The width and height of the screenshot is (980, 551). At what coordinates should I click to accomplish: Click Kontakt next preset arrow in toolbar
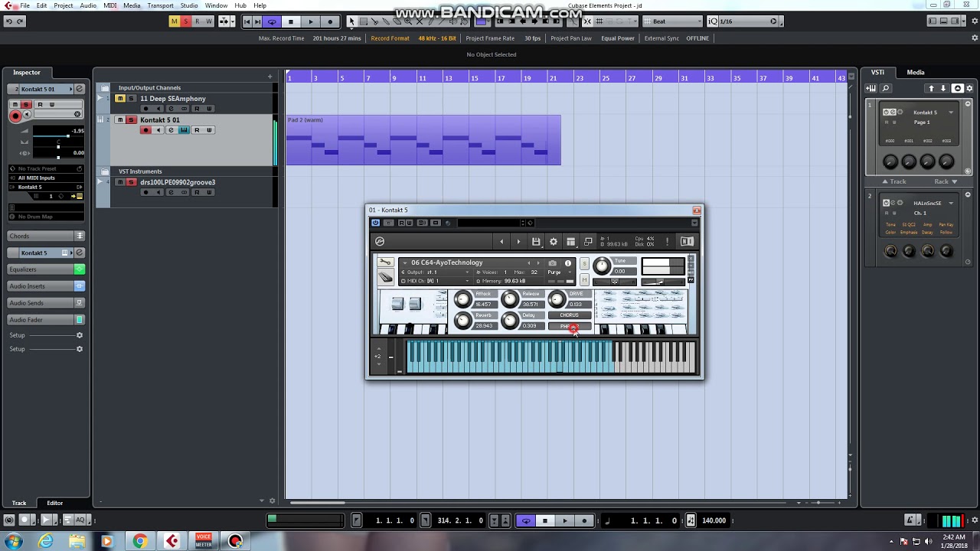pos(518,241)
